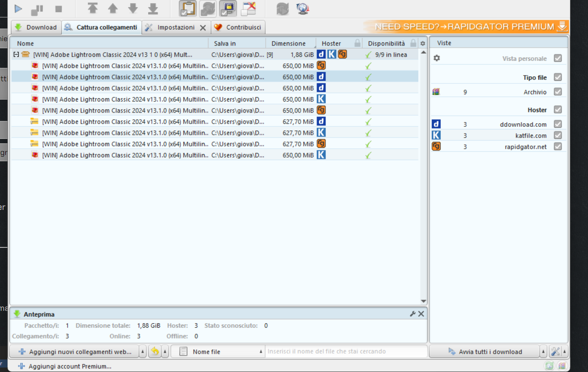This screenshot has height=372, width=588.
Task: Open the Contribuisci tab
Action: pos(238,27)
